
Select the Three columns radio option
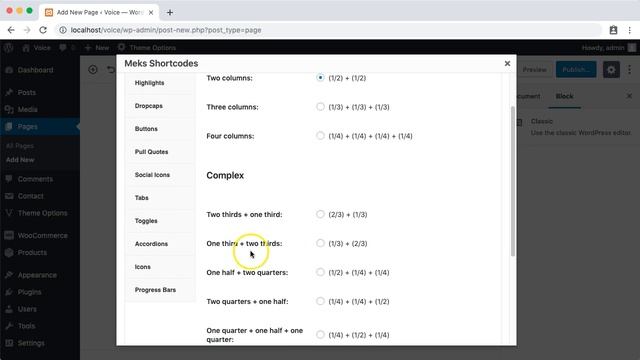(x=320, y=107)
